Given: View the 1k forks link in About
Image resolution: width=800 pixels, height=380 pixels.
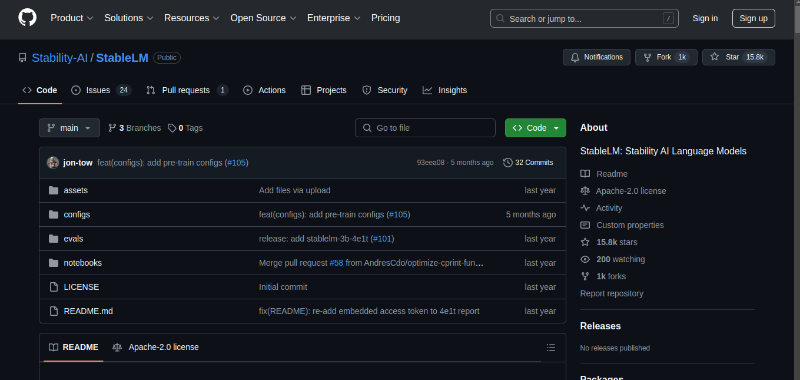Looking at the screenshot, I should pyautogui.click(x=603, y=276).
